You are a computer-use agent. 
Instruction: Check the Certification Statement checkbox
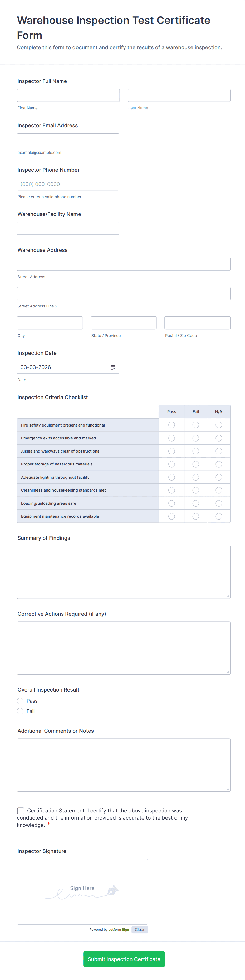21,811
